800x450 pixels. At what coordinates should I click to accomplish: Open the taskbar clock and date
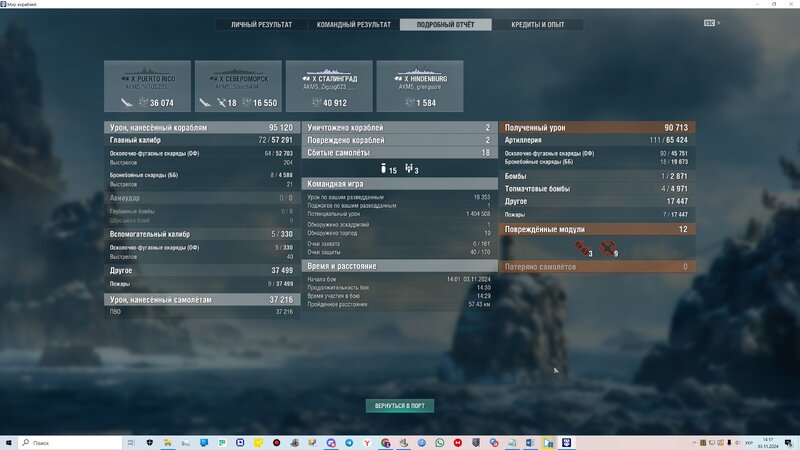click(768, 442)
